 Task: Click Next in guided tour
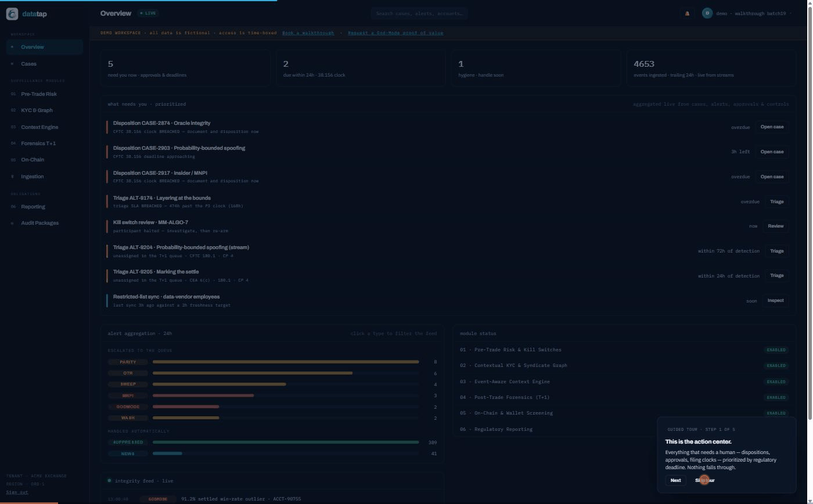click(675, 480)
